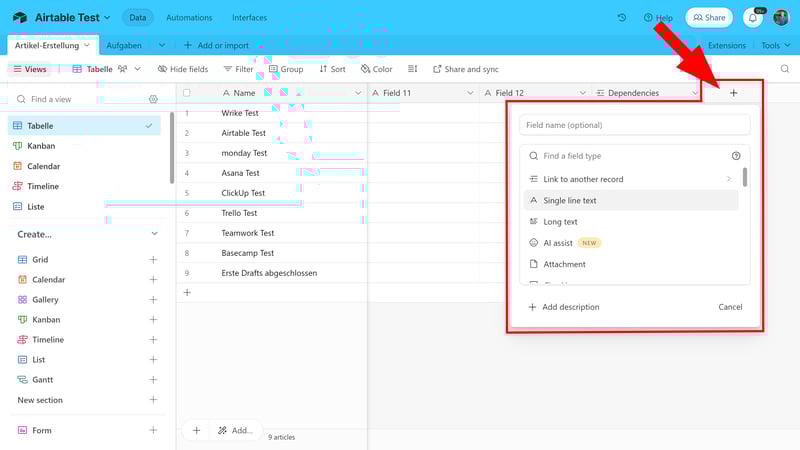Screen dimensions: 800x450
Task: Focus Find a view search box
Action: [x=82, y=99]
